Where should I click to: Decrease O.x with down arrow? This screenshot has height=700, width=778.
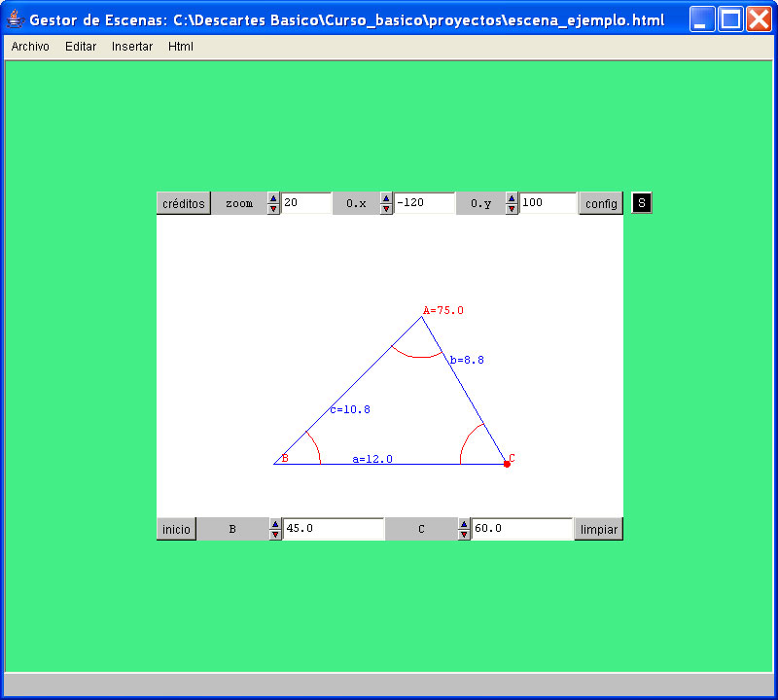(386, 209)
